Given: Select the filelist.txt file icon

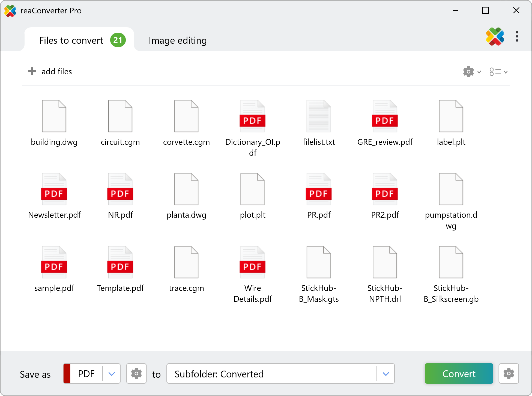Looking at the screenshot, I should [x=318, y=116].
